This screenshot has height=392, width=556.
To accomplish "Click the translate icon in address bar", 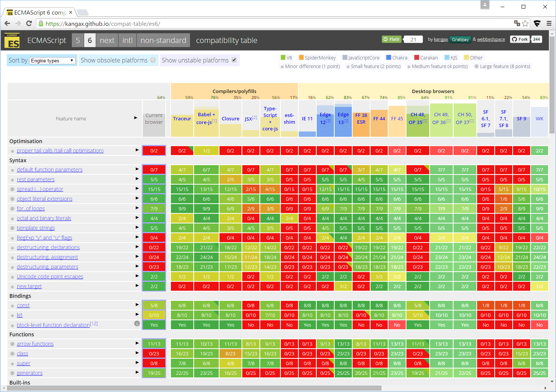I will [x=517, y=24].
